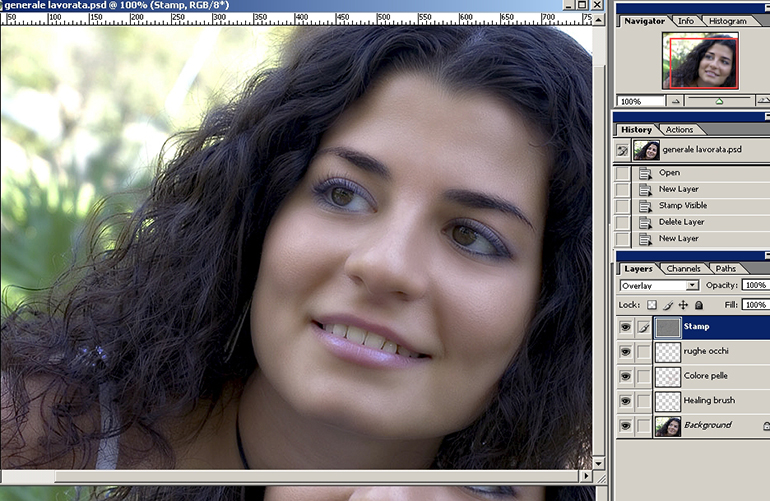770x501 pixels.
Task: Hide the Background layer
Action: pyautogui.click(x=625, y=425)
